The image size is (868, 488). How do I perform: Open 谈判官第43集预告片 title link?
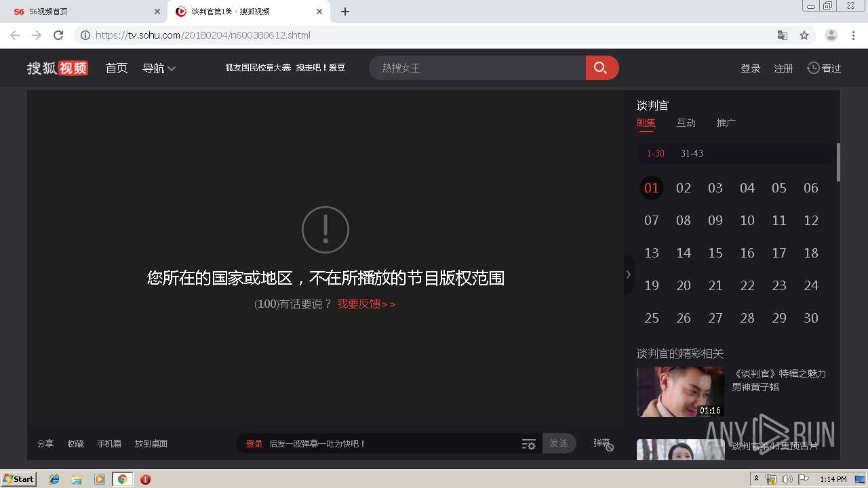pyautogui.click(x=775, y=446)
